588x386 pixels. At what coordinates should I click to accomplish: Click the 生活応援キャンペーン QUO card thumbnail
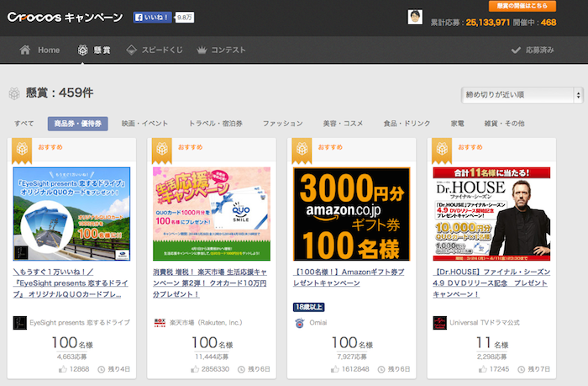pyautogui.click(x=212, y=214)
